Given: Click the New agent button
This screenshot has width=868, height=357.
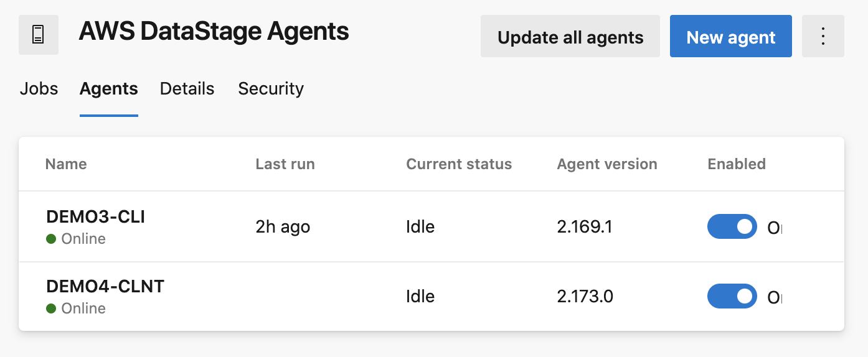Looking at the screenshot, I should coord(730,37).
